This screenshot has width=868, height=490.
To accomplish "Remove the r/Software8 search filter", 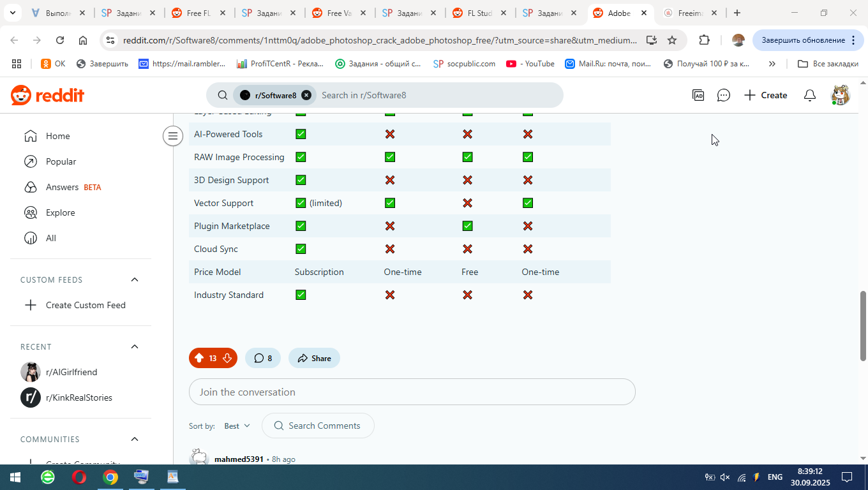I will tap(306, 95).
